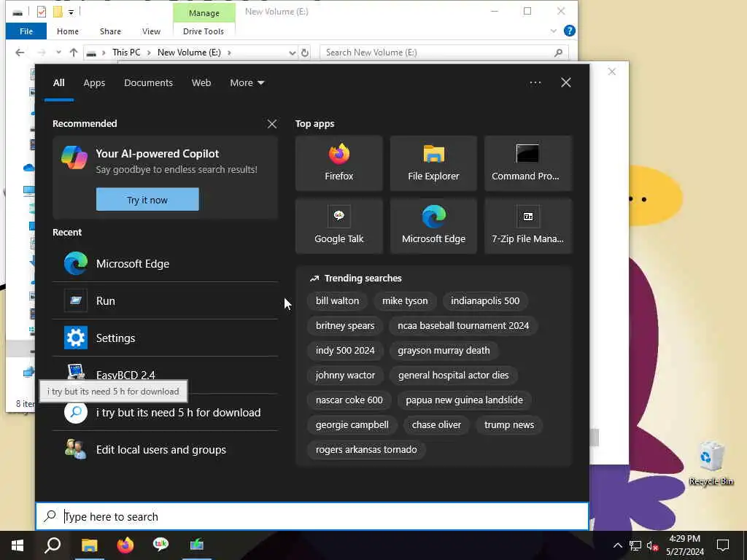Search trending topic papua new guinea landslide
Viewport: 747px width, 560px height.
[464, 400]
